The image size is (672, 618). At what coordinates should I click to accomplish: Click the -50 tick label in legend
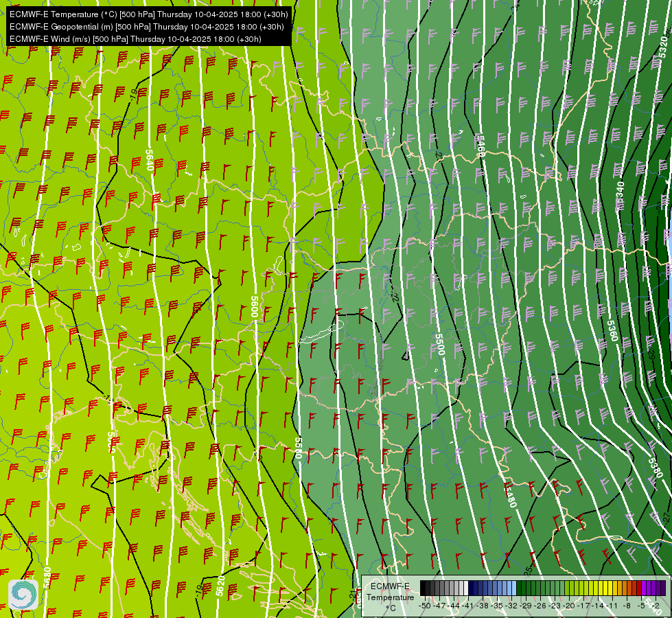coord(425,606)
